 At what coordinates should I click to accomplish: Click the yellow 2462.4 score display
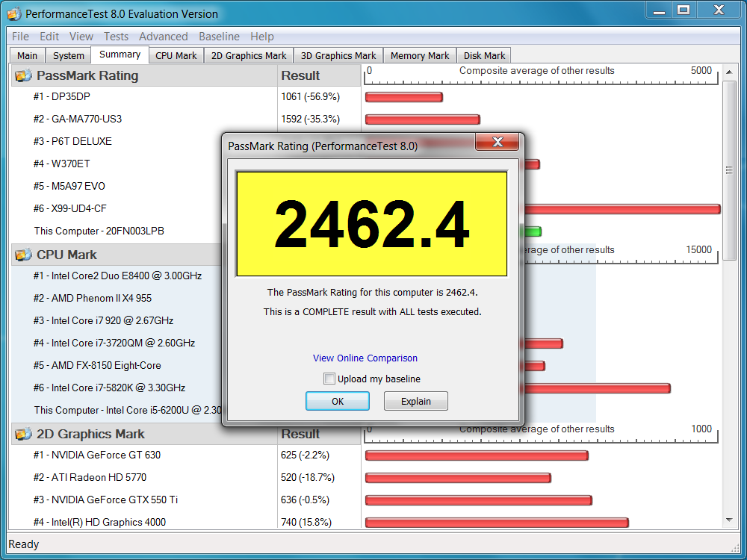coord(371,224)
